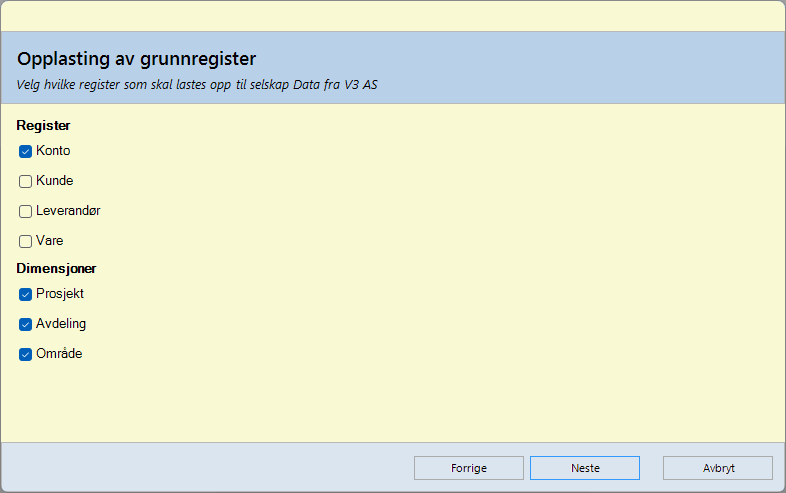
Task: Click the 'Avdeling' label text
Action: (61, 324)
